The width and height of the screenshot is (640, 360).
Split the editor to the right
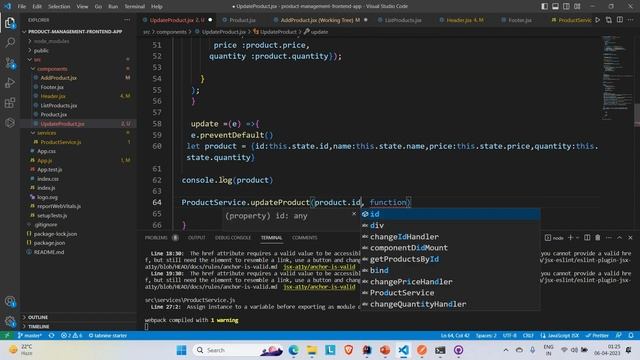point(620,20)
